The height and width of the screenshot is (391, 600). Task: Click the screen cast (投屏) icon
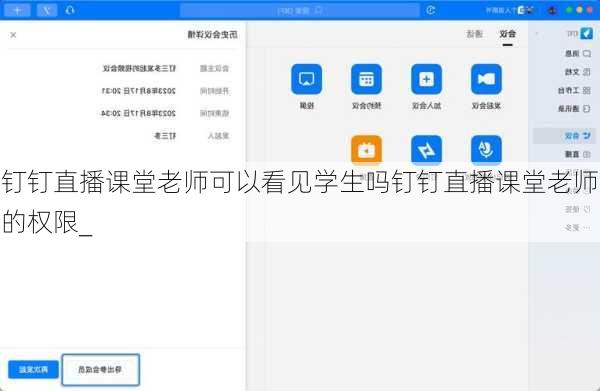coord(306,79)
